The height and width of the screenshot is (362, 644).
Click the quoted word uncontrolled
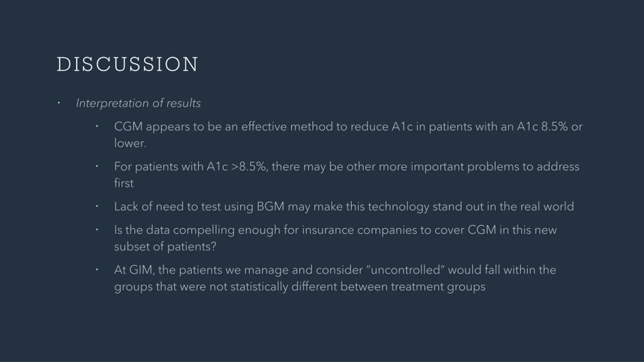tap(406, 270)
